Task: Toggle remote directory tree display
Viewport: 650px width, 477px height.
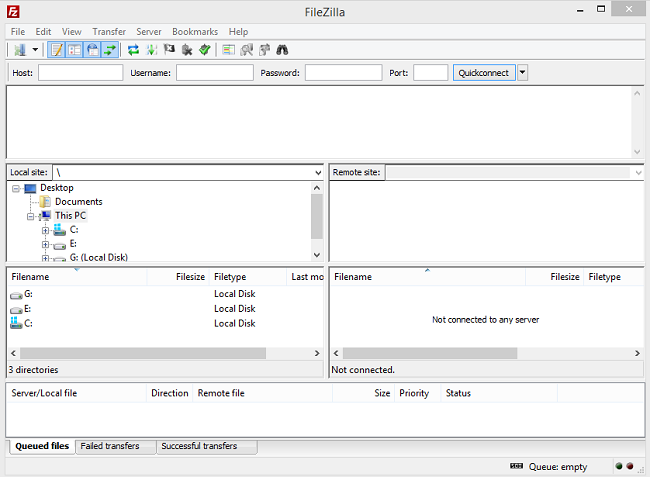Action: [x=92, y=50]
